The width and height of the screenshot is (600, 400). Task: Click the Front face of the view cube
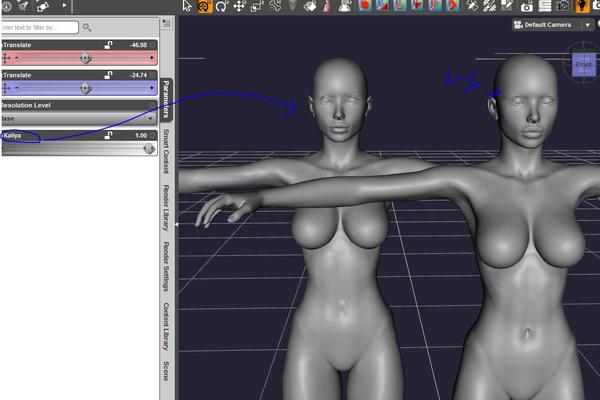[584, 65]
